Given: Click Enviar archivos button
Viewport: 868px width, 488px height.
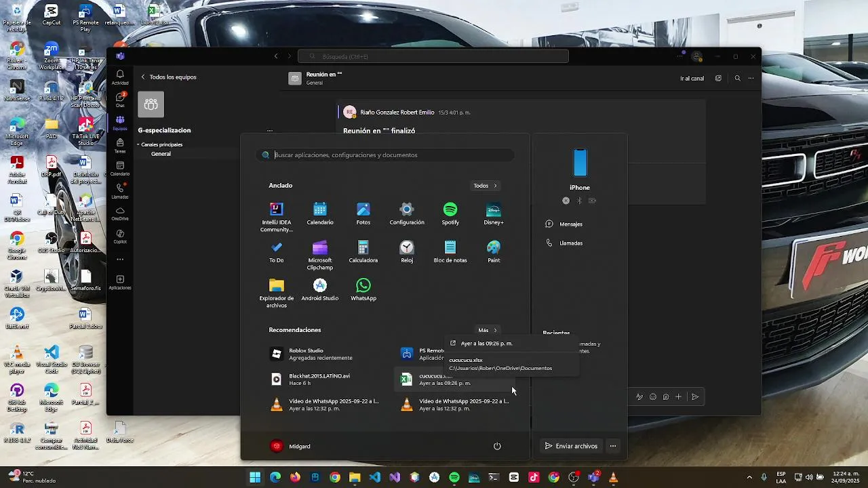Looking at the screenshot, I should coord(571,446).
